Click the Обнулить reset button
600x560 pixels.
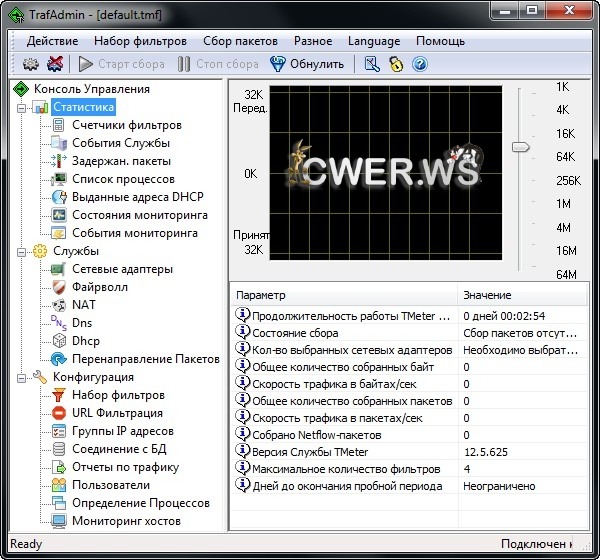pos(307,64)
